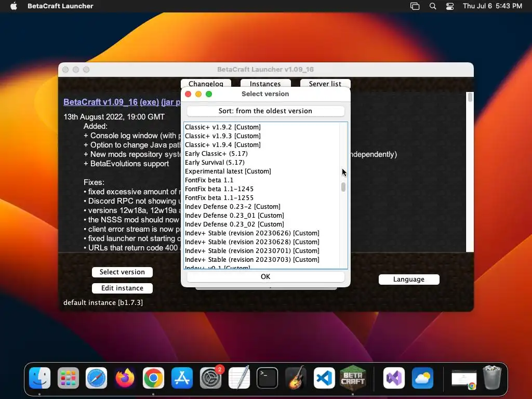Select Early Survival (5.17)
532x399 pixels.
[x=262, y=162]
